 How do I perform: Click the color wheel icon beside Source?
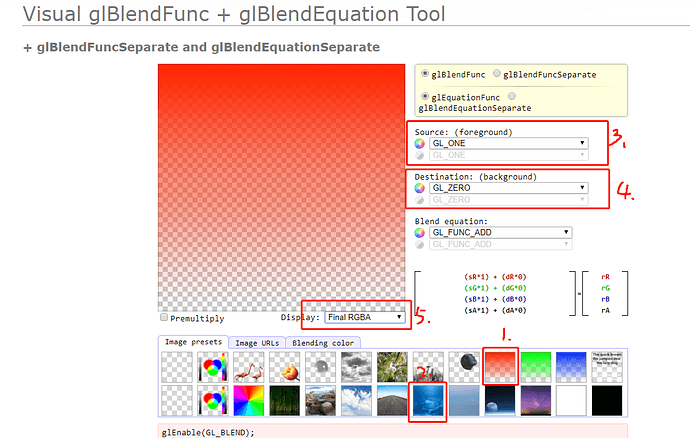(419, 144)
